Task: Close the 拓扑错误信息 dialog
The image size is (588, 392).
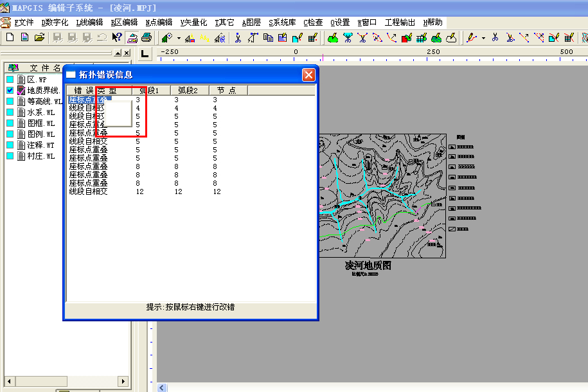Action: pyautogui.click(x=308, y=75)
